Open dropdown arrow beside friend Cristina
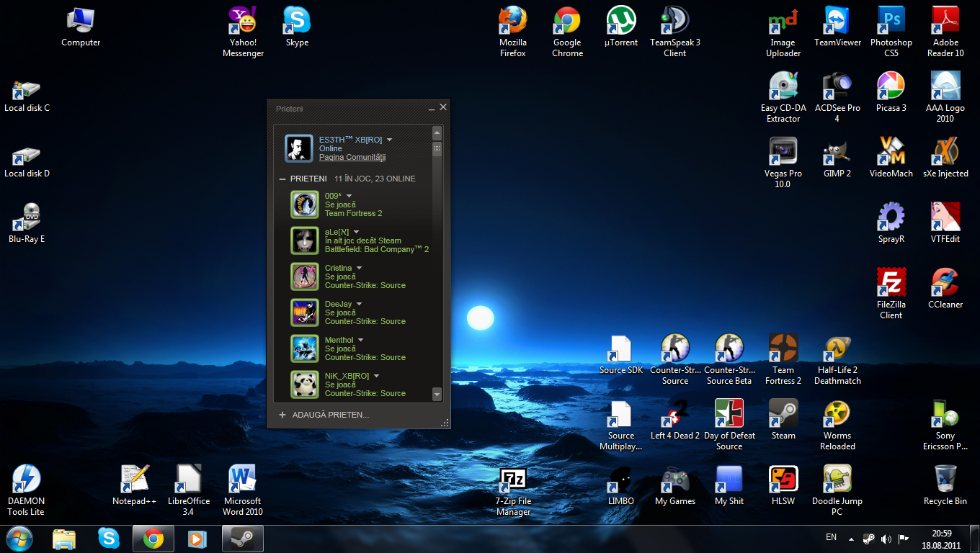Screen dimensions: 980x553 [359, 268]
